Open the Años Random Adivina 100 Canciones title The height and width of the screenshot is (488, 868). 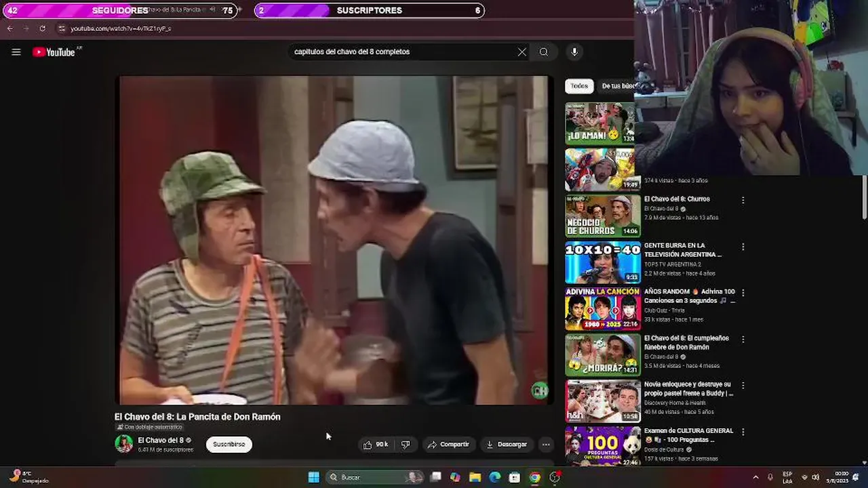pyautogui.click(x=690, y=296)
